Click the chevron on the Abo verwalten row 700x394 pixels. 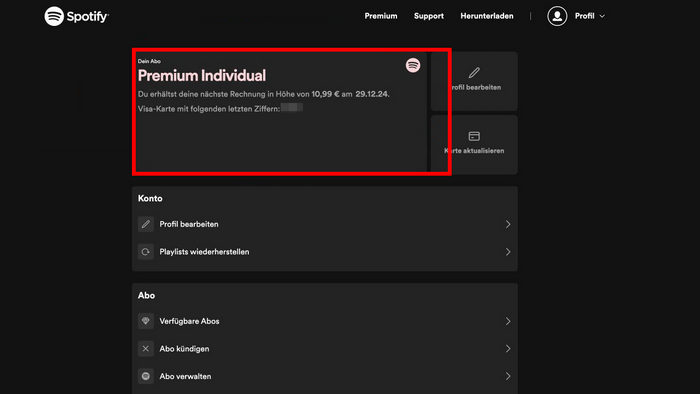(x=508, y=376)
